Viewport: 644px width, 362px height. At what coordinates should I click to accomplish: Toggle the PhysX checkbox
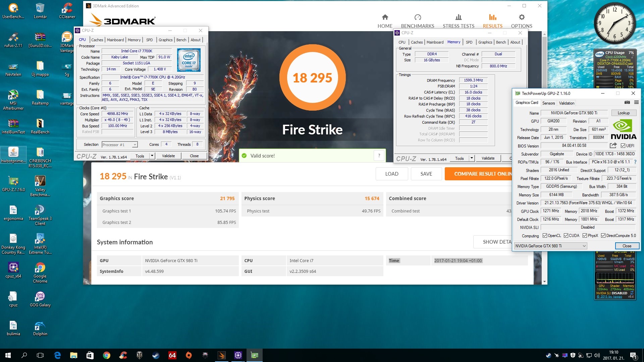(585, 236)
